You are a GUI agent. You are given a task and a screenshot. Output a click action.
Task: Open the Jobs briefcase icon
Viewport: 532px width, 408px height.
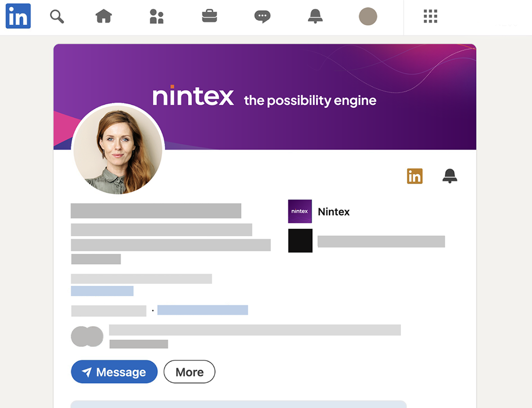pyautogui.click(x=209, y=17)
